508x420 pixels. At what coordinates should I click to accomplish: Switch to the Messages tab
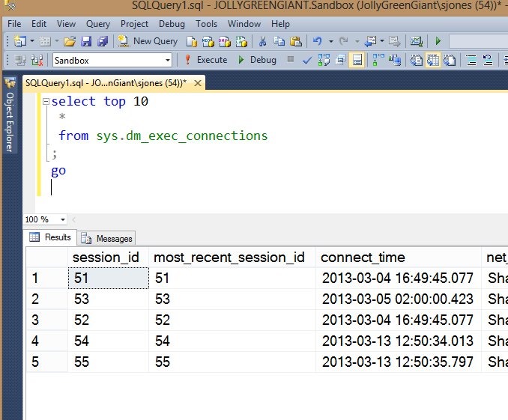107,238
